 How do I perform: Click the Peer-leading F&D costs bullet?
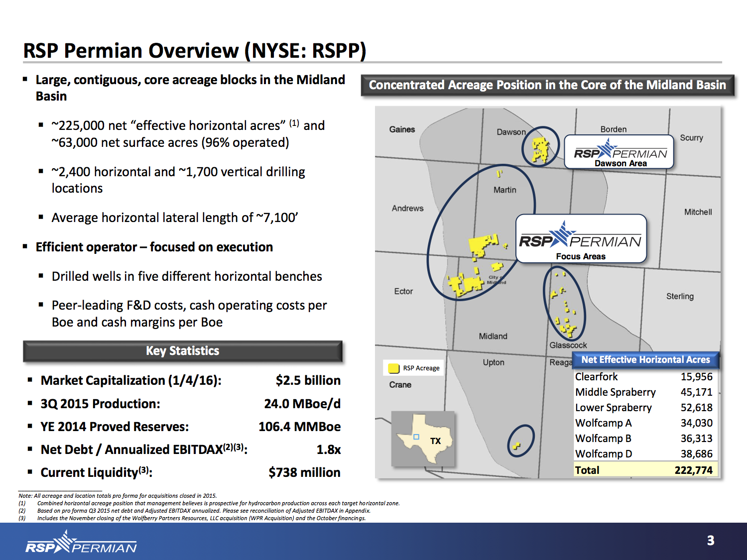point(189,314)
